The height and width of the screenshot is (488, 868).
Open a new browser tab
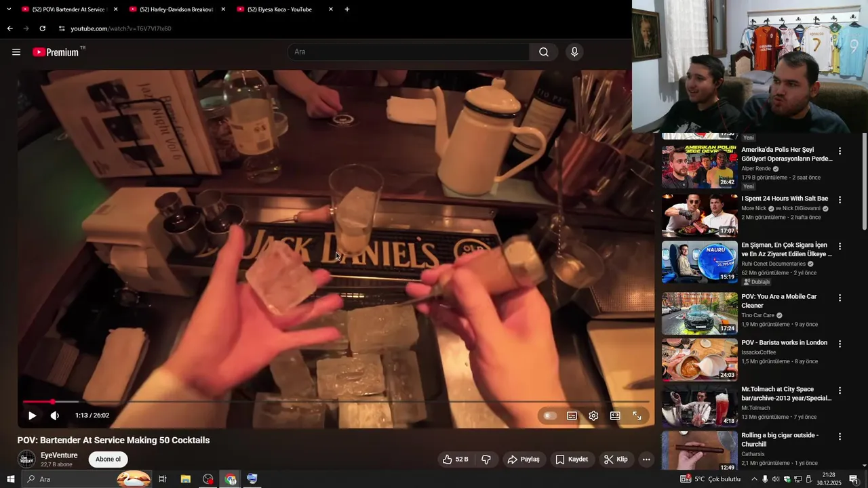pyautogui.click(x=347, y=9)
